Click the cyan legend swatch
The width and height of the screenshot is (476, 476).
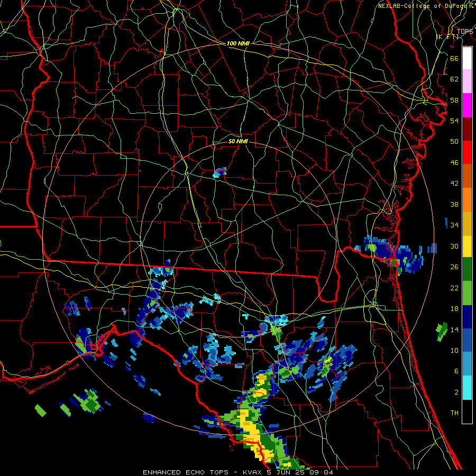467,388
